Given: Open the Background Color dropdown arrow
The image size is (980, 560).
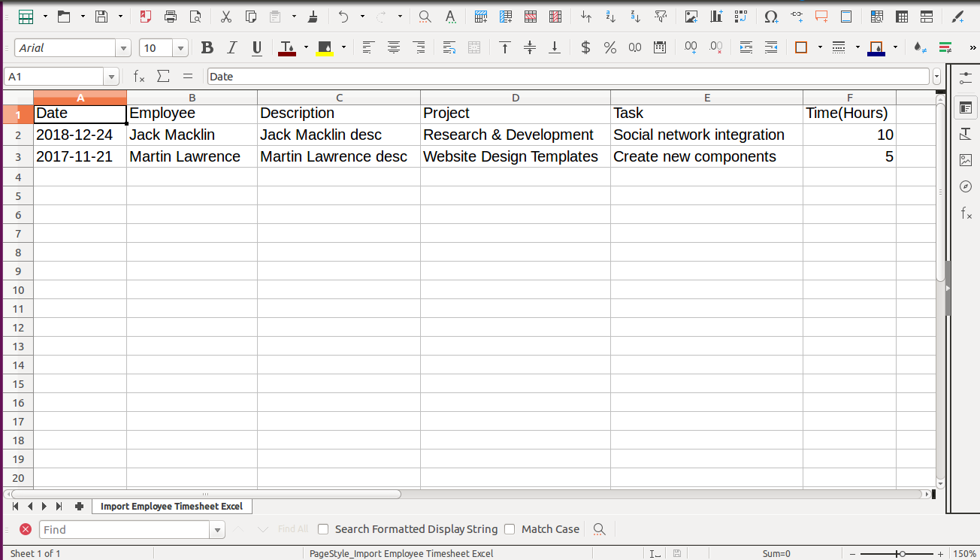Looking at the screenshot, I should [343, 47].
